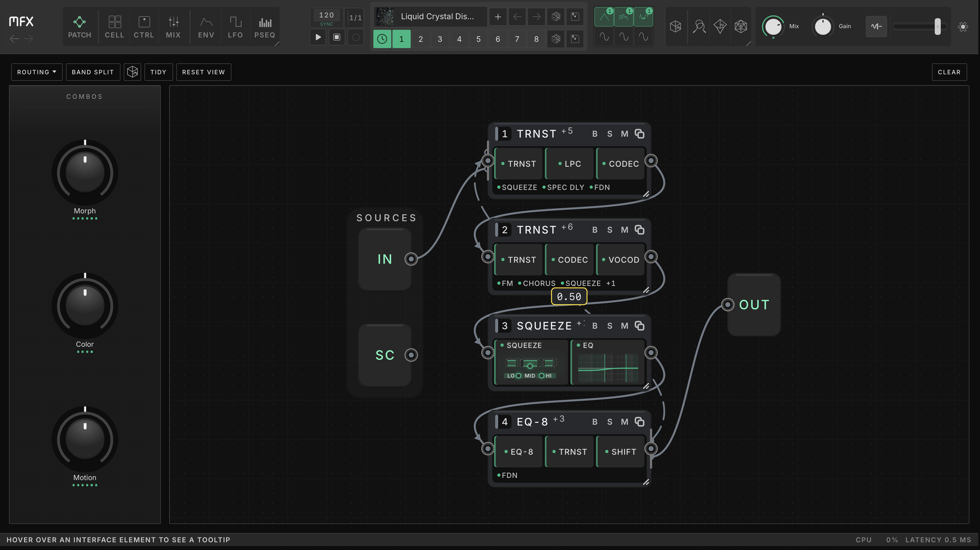Open the PATCH view tab
The image size is (980, 550).
point(80,27)
